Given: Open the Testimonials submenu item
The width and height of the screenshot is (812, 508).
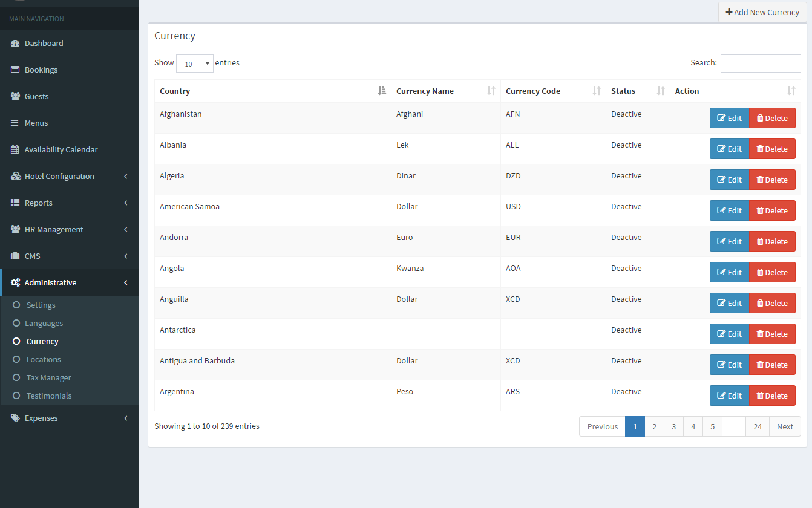Looking at the screenshot, I should pos(48,396).
